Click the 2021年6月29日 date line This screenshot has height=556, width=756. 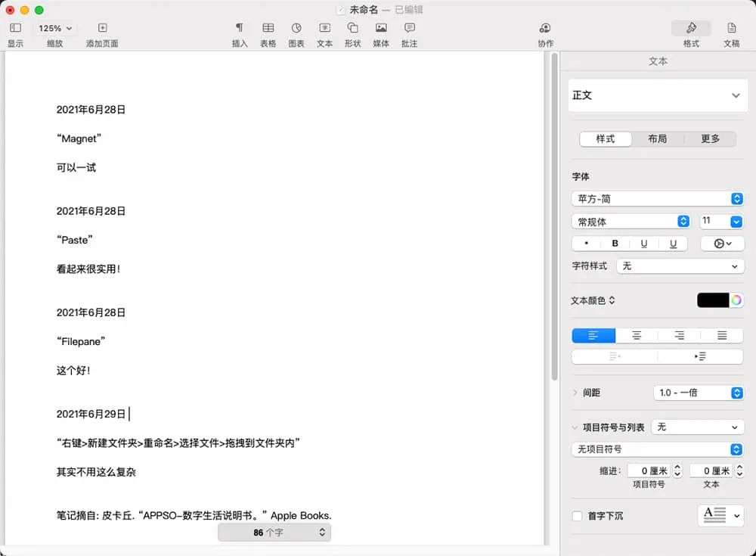[91, 414]
